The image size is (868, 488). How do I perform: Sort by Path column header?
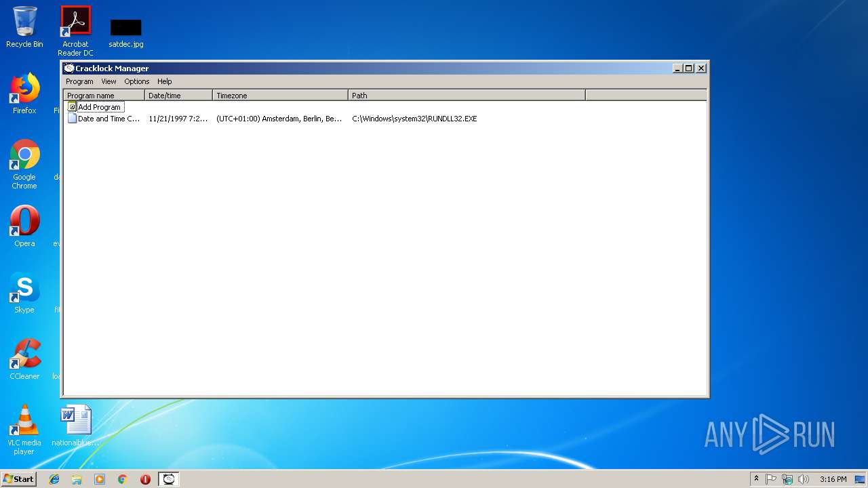point(467,96)
